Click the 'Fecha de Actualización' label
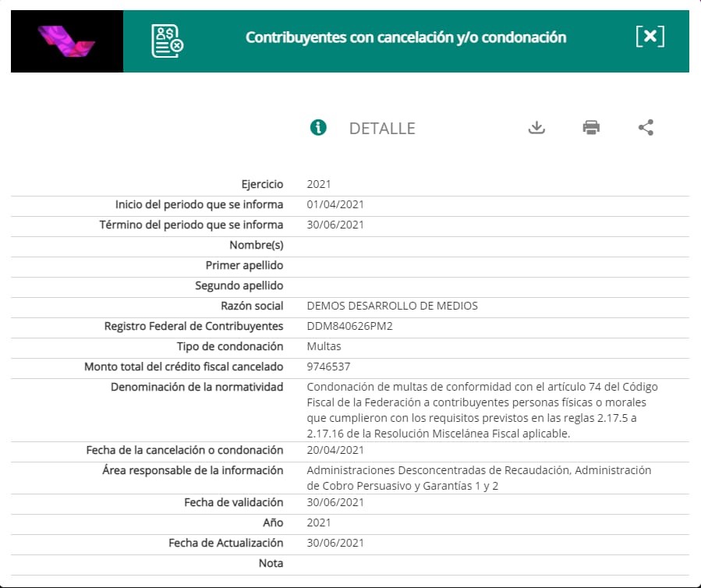The width and height of the screenshot is (701, 588). tap(226, 543)
